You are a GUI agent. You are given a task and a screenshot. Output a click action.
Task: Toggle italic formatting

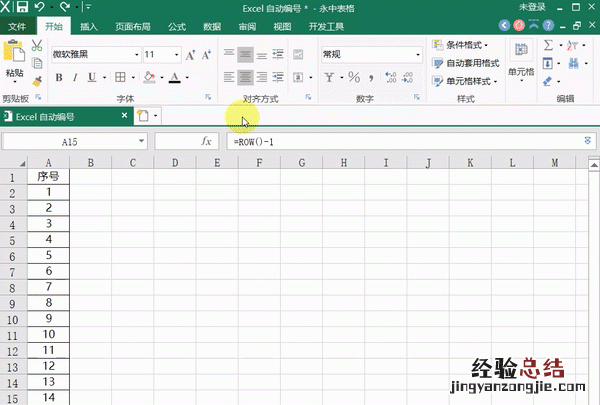click(x=75, y=77)
